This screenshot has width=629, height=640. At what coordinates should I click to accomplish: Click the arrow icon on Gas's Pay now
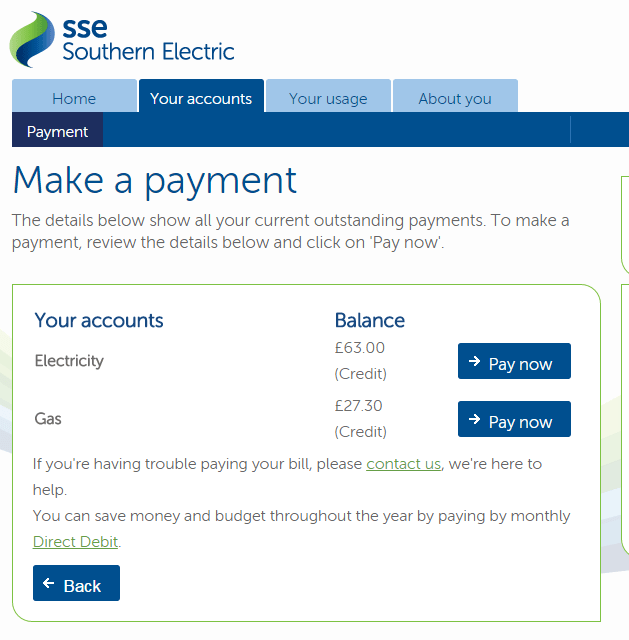[475, 420]
